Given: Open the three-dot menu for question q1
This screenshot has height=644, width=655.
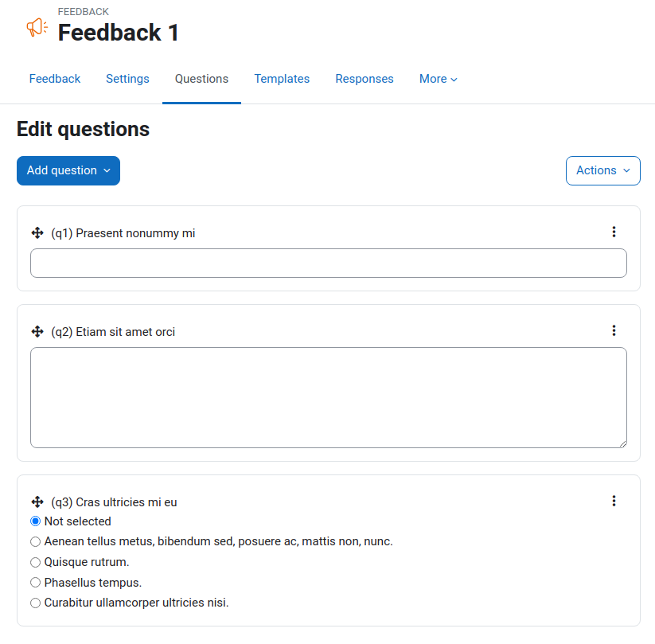Looking at the screenshot, I should 614,232.
